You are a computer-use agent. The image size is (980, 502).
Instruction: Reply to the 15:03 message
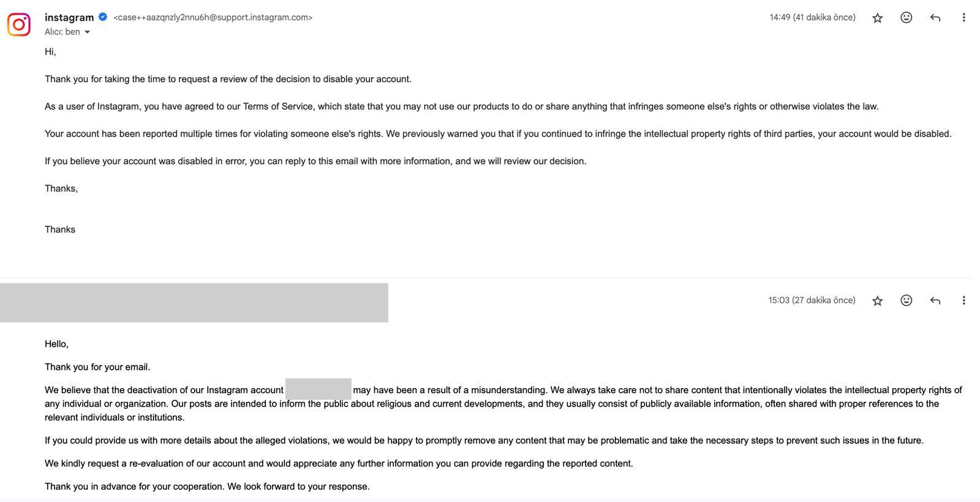tap(935, 301)
